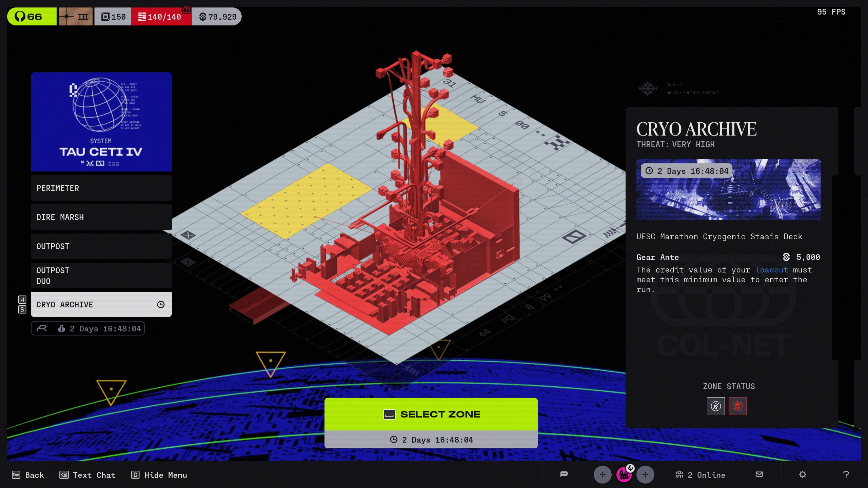
Task: Click the chat bubble icon
Action: pyautogui.click(x=564, y=474)
